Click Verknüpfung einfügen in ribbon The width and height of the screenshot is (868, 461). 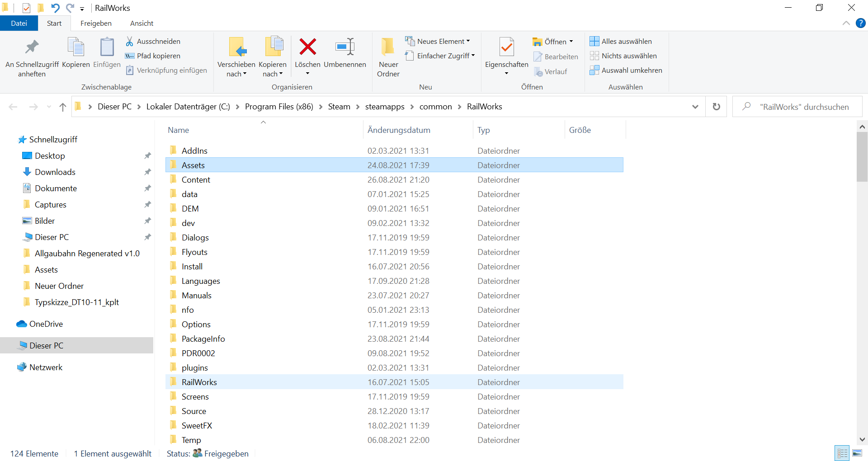click(x=166, y=70)
